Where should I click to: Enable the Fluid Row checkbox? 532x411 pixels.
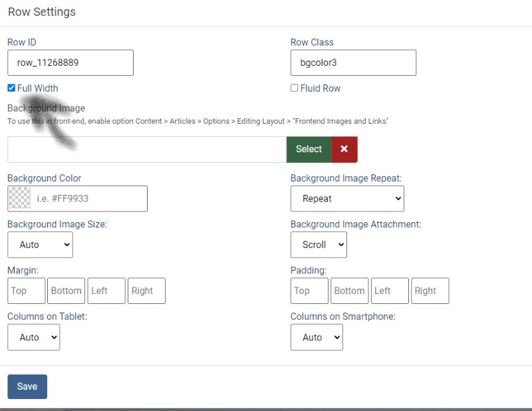coord(295,88)
